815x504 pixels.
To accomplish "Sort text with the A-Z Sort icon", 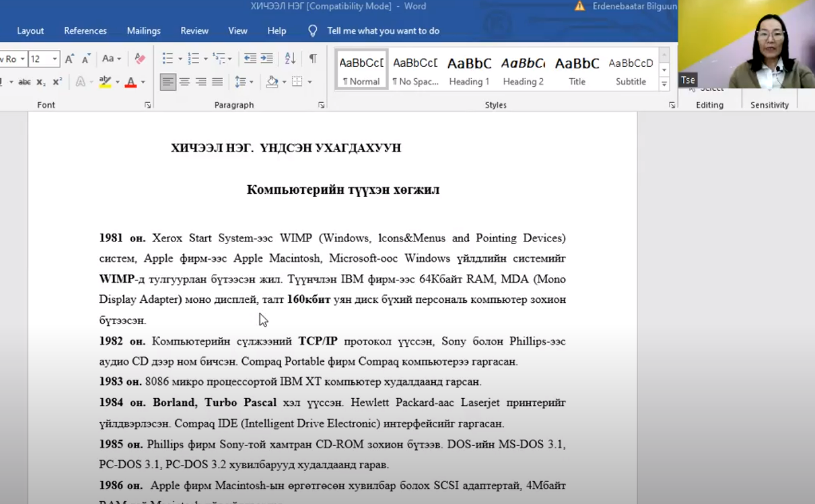I will click(x=290, y=59).
